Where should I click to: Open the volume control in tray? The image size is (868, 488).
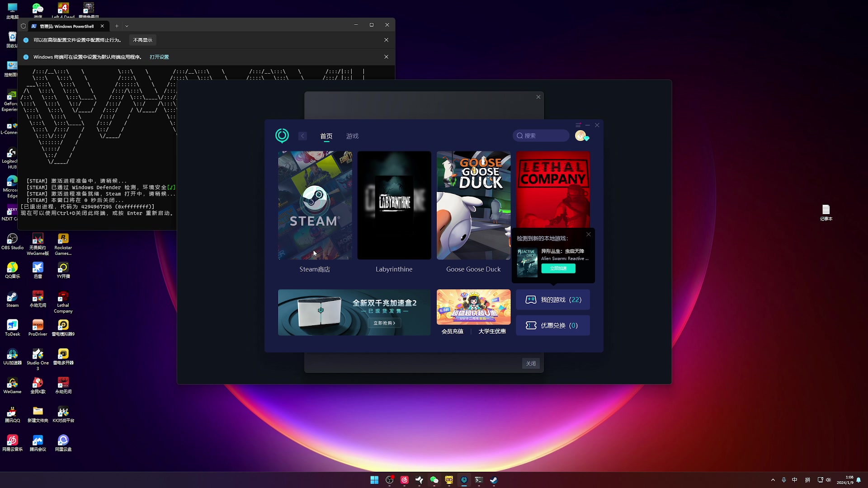coord(829,480)
